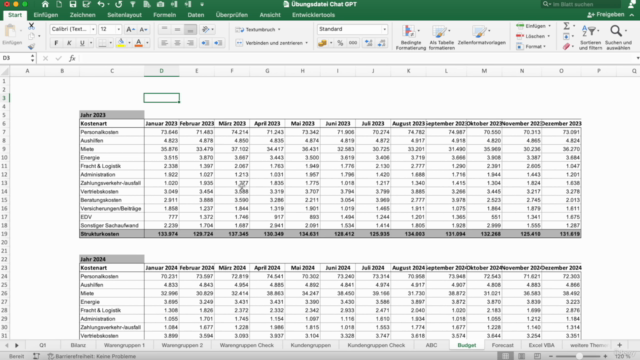Undo the last action
The height and width of the screenshot is (360, 640).
(101, 4)
